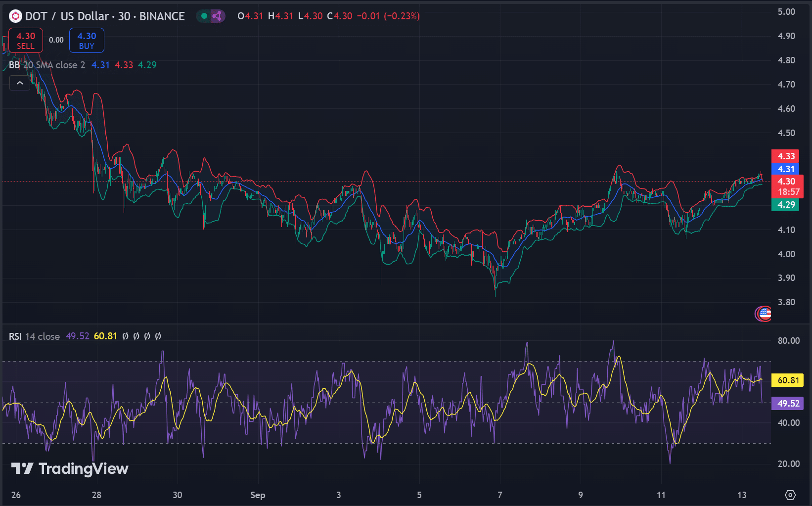Click the 7 date label on time axis

[500, 495]
